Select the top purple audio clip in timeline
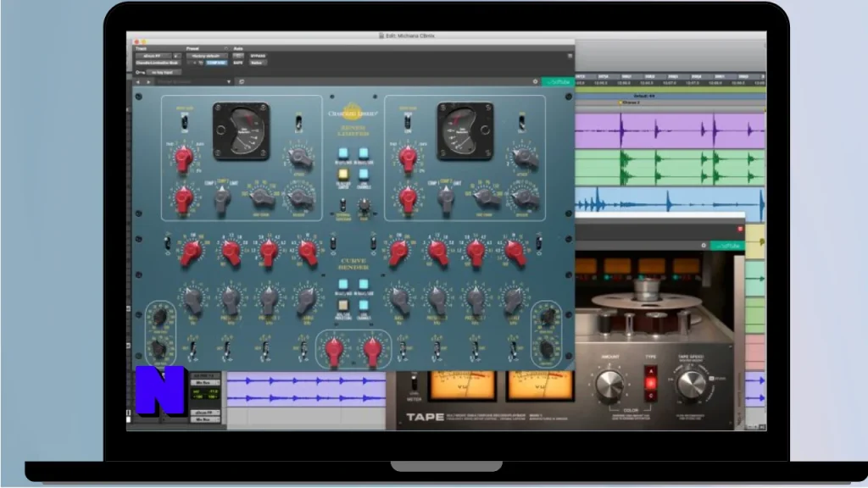This screenshot has height=488, width=868. tap(670, 130)
